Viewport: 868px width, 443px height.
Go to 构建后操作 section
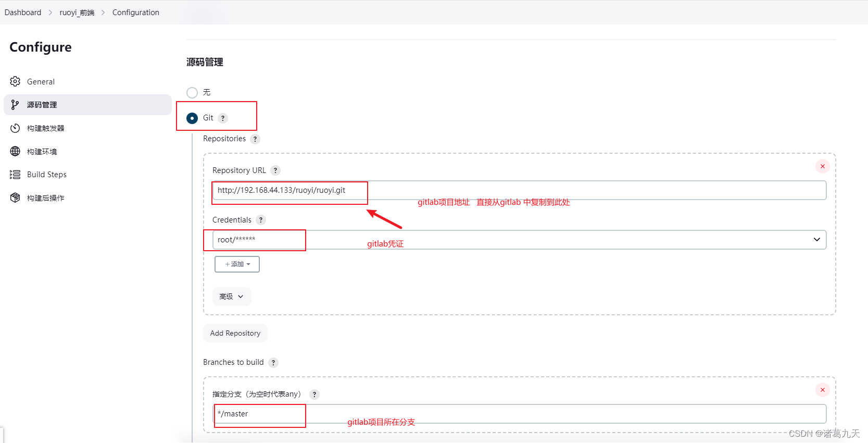pyautogui.click(x=87, y=198)
